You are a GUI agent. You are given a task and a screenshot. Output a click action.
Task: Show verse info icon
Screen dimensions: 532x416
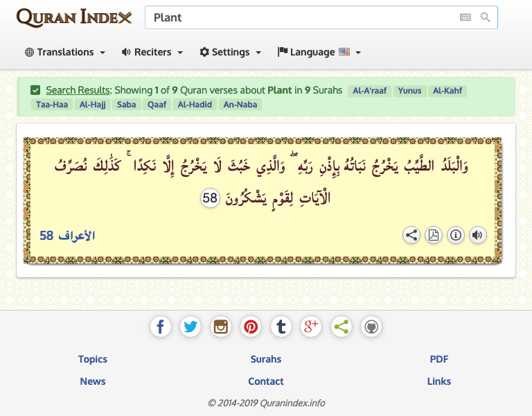[455, 235]
